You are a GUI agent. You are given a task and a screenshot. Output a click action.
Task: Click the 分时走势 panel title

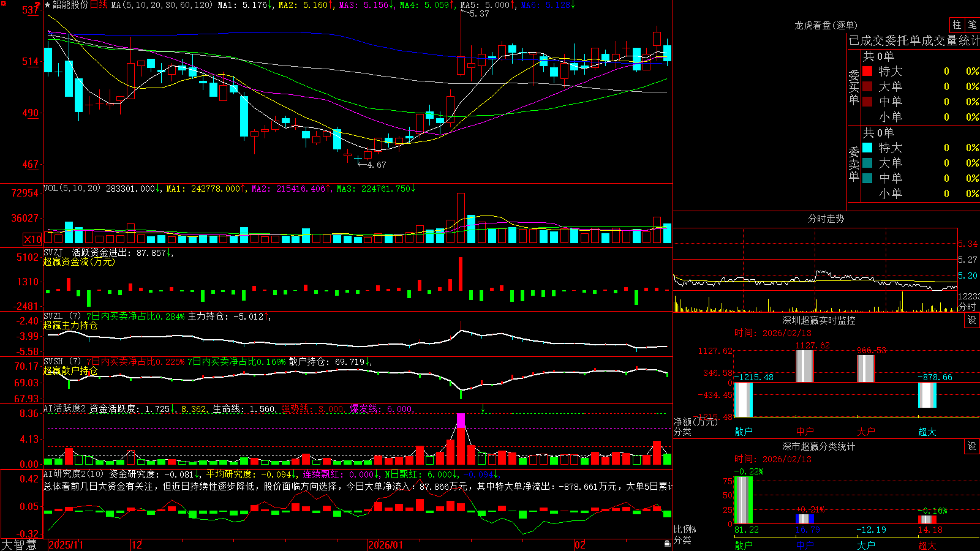coord(826,219)
